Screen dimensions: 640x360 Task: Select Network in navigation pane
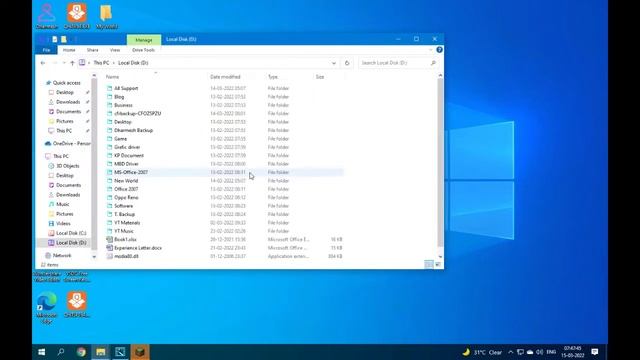tap(62, 256)
